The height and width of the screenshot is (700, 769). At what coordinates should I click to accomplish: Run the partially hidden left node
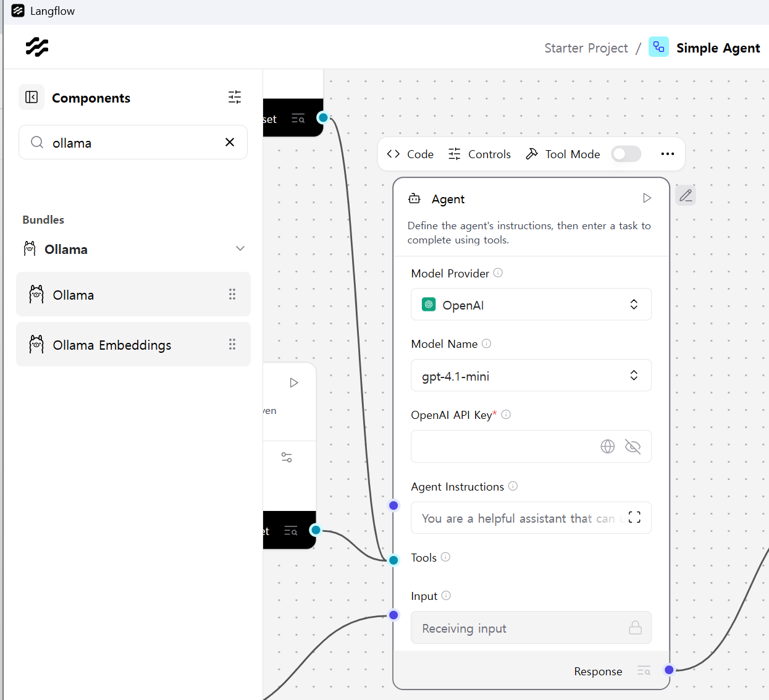(294, 382)
